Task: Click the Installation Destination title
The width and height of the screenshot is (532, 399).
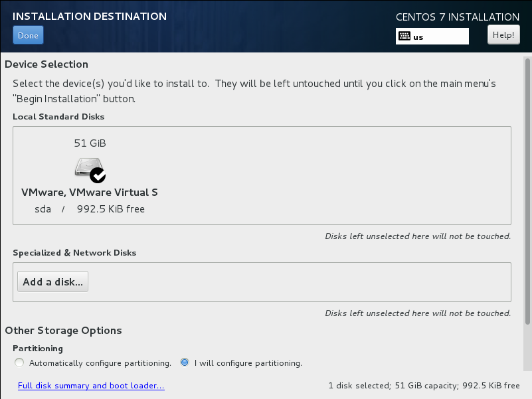Action: pos(90,17)
